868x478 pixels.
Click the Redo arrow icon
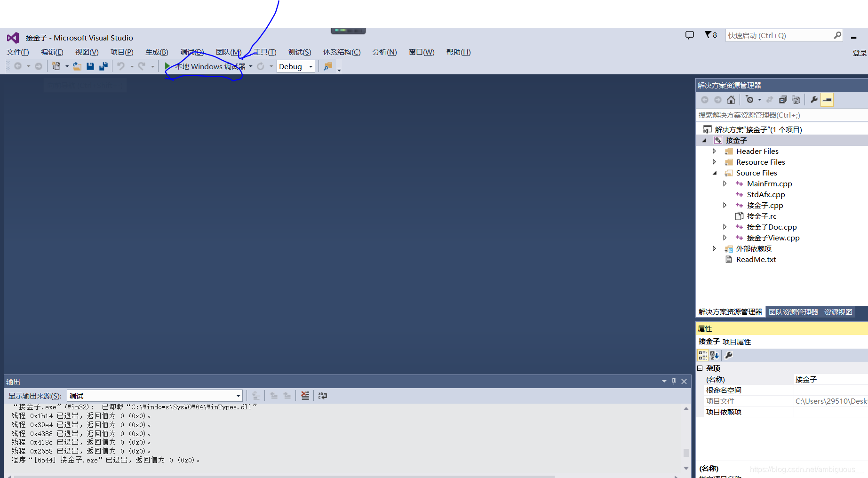point(142,66)
